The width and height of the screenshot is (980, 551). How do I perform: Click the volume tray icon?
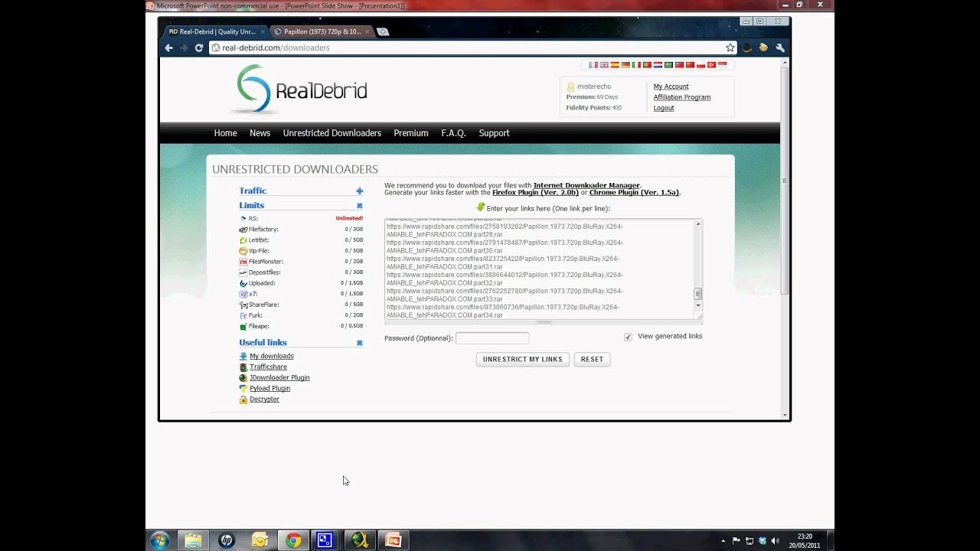pos(775,540)
